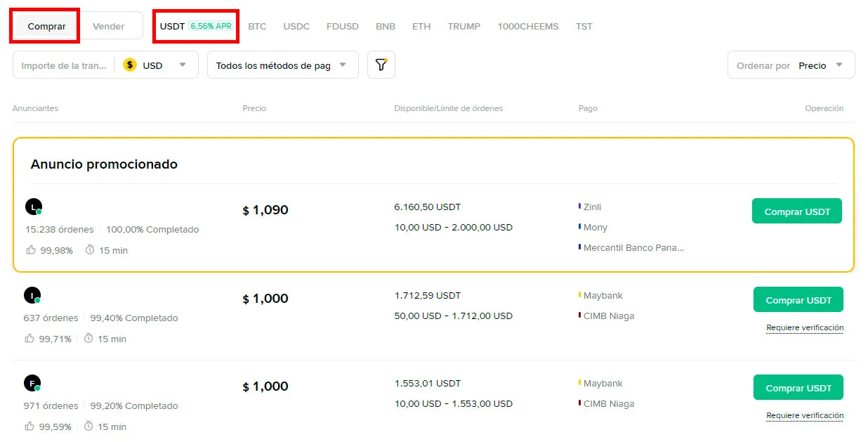Screen dimensions: 868x442
Task: Click Comprar USDT for 971 órdenes advertiser
Action: click(798, 387)
